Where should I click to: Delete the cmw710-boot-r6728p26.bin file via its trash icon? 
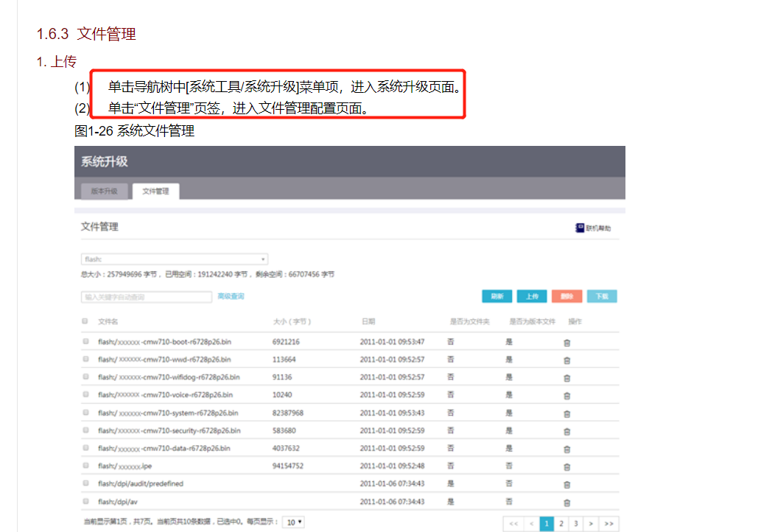pos(567,343)
